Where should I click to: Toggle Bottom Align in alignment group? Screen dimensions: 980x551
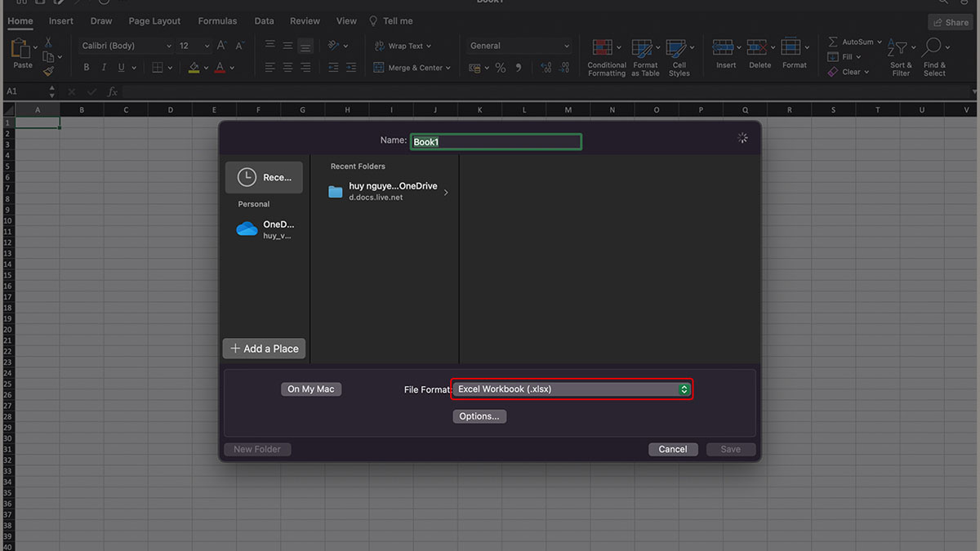point(305,46)
